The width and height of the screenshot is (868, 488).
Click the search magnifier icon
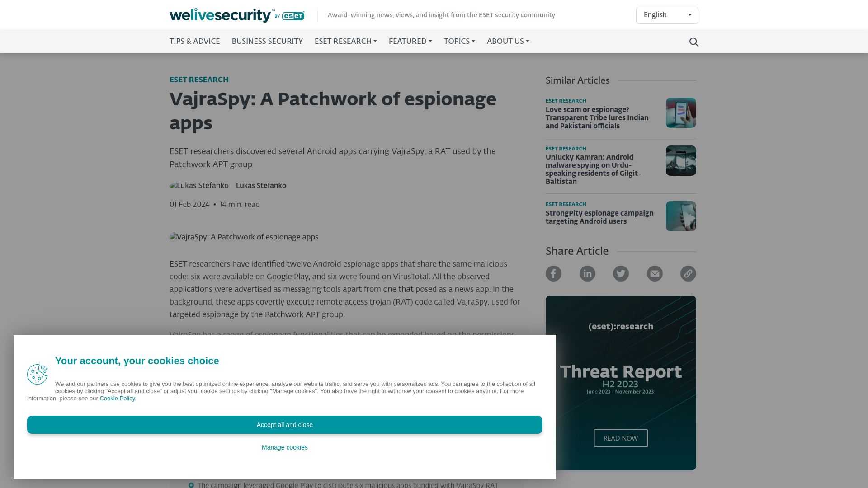tap(693, 42)
